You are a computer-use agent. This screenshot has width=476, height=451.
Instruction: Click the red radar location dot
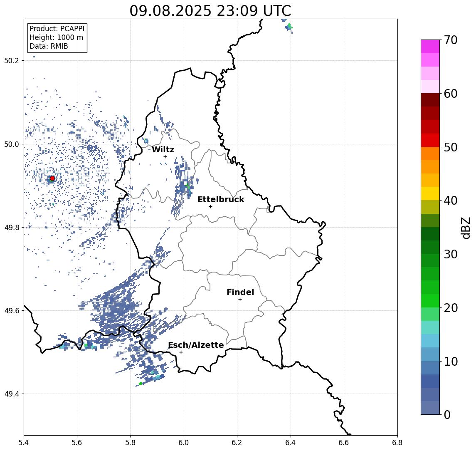[52, 178]
